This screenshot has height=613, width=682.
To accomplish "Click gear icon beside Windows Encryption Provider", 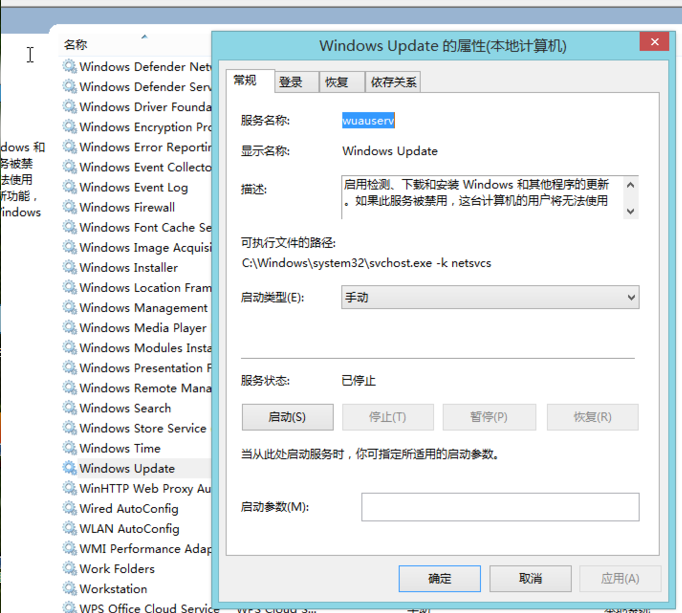I will tap(69, 127).
